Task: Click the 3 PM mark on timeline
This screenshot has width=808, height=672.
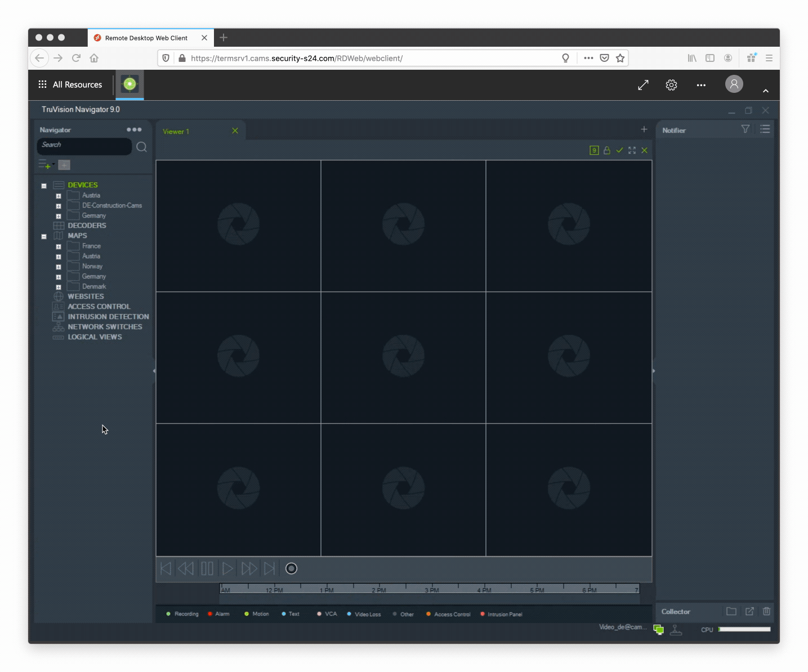Action: click(431, 589)
